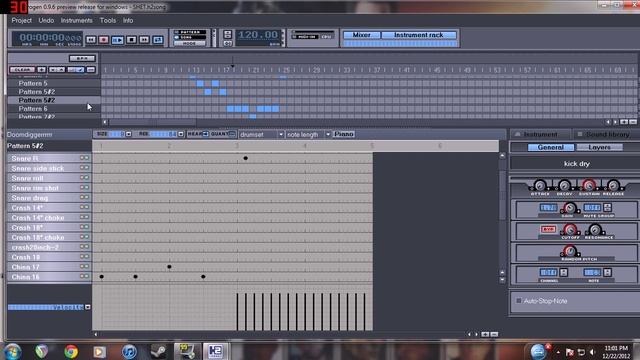640x360 pixels.
Task: Open the note length dropdown
Action: click(x=308, y=134)
